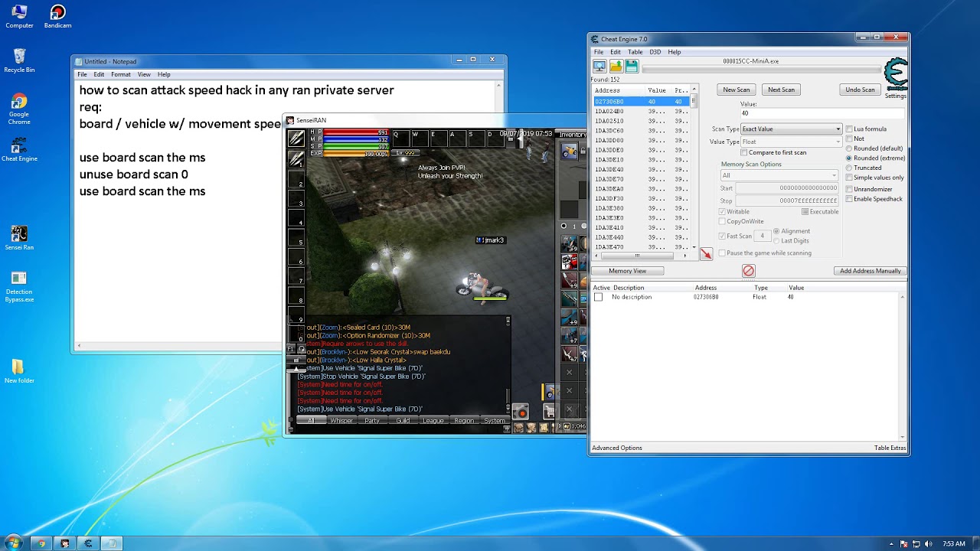Select the Bandicam desktop icon
This screenshot has height=551, width=980.
click(x=57, y=17)
